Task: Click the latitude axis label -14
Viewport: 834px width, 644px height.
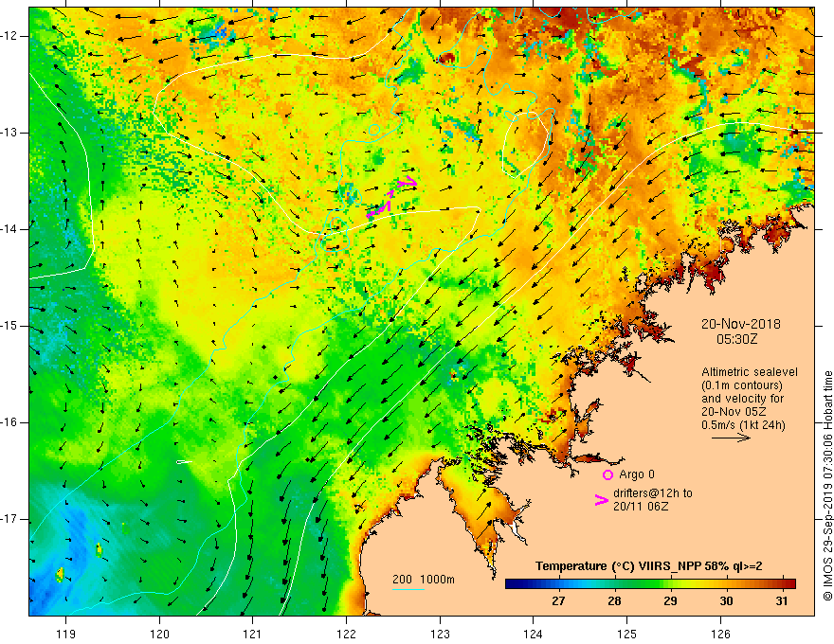Action: (9, 229)
